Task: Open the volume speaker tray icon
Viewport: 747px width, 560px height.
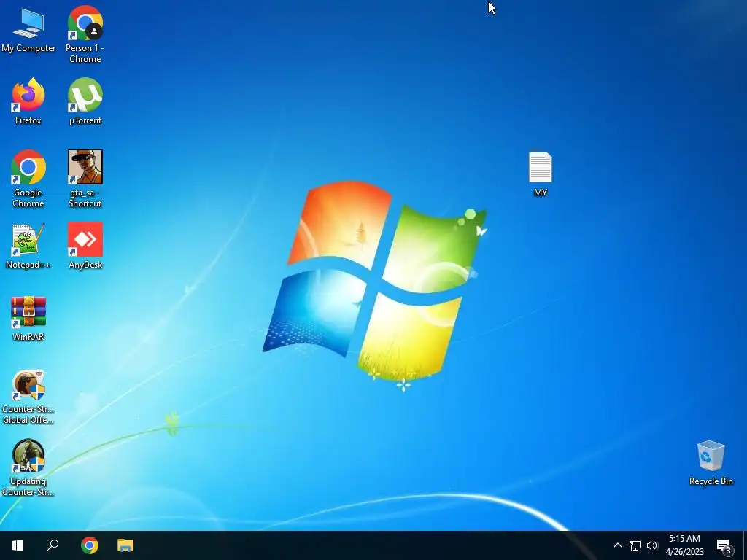Action: pos(652,545)
